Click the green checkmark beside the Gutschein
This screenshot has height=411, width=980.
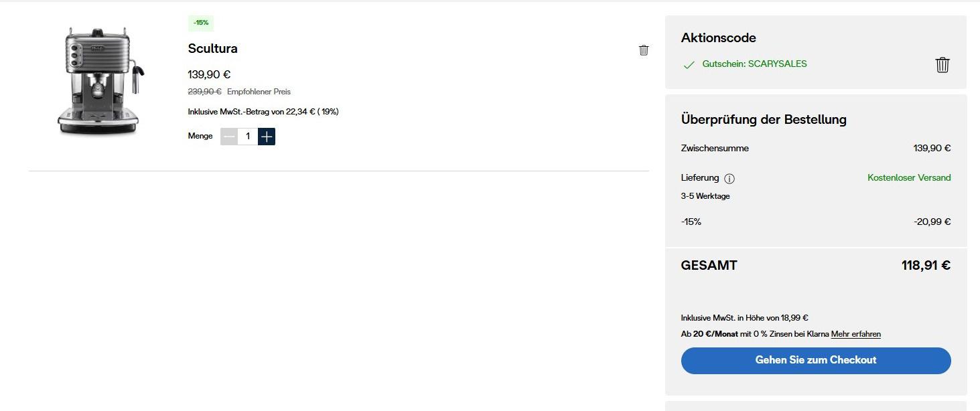(x=688, y=65)
